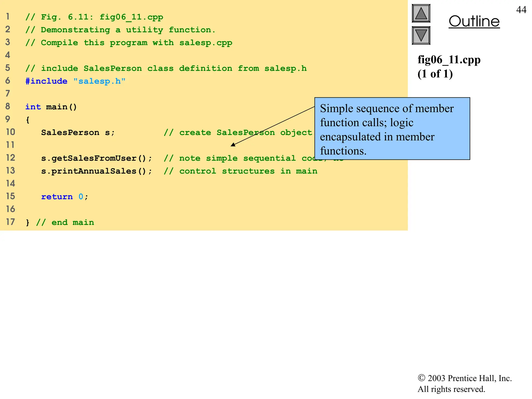Click the s.printAnnualSales(); call
532x399 pixels.
click(97, 171)
